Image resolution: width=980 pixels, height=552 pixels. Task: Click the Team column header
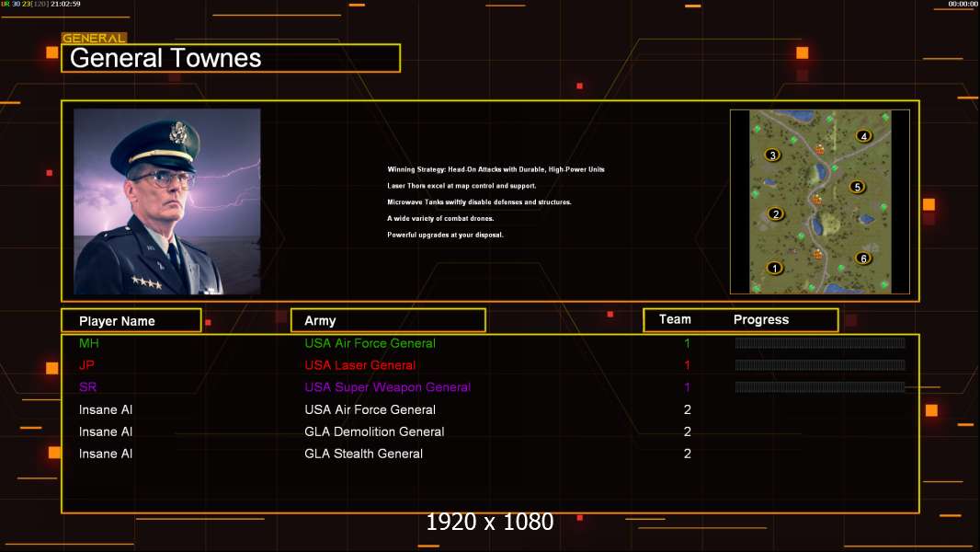(675, 319)
